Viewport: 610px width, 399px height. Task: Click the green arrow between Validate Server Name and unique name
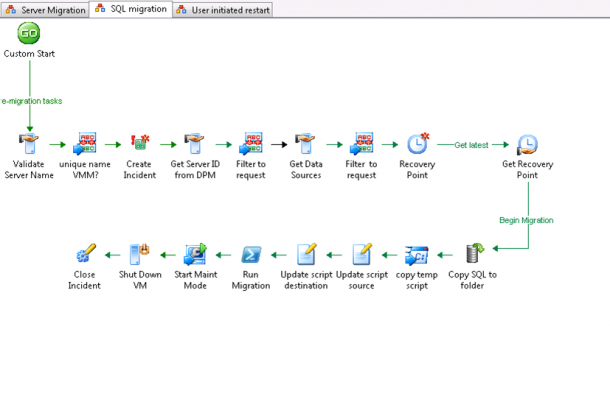(x=58, y=145)
